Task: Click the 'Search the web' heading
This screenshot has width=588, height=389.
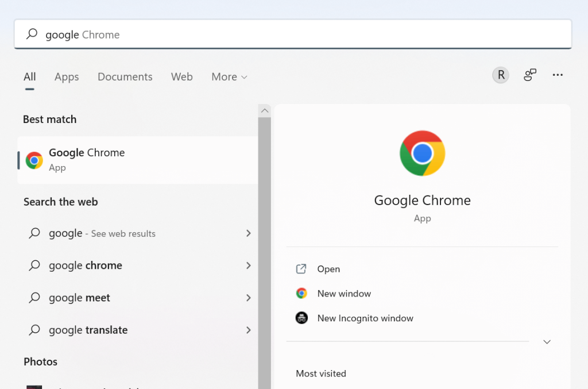Action: click(x=61, y=202)
